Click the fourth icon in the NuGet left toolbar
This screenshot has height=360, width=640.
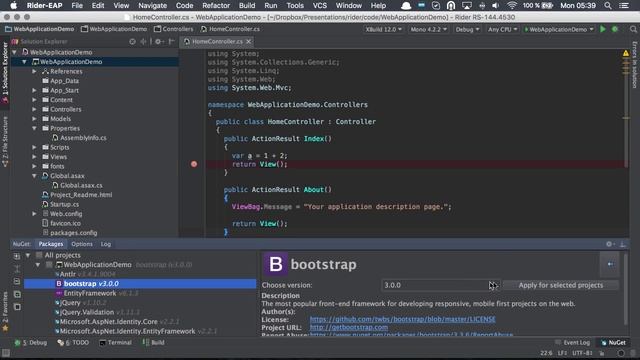tap(17, 294)
